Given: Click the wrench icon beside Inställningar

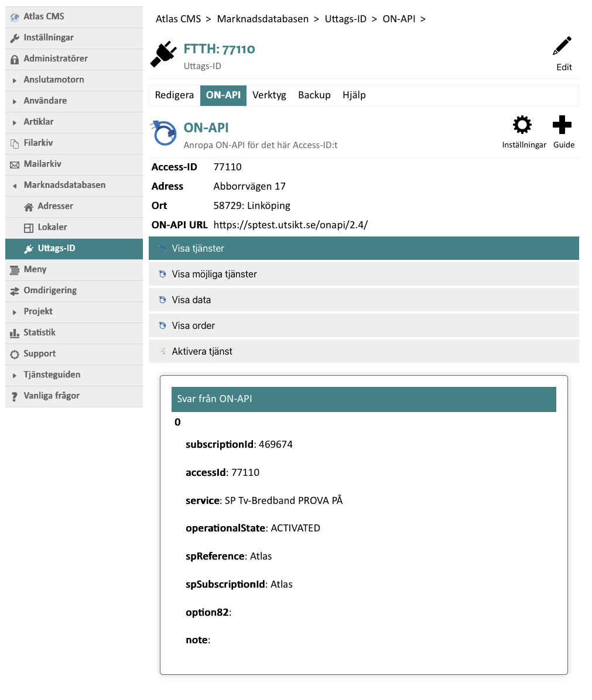Looking at the screenshot, I should tap(15, 38).
